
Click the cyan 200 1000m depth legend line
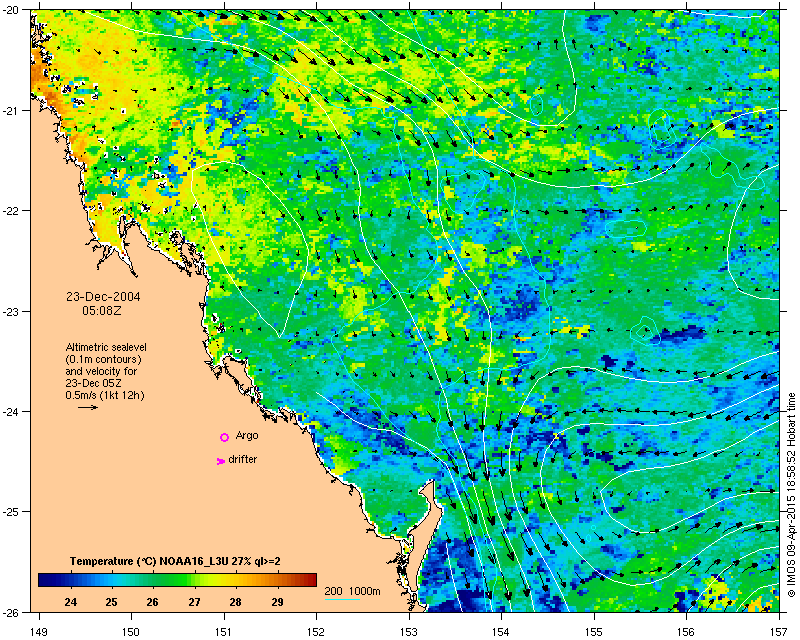click(342, 599)
